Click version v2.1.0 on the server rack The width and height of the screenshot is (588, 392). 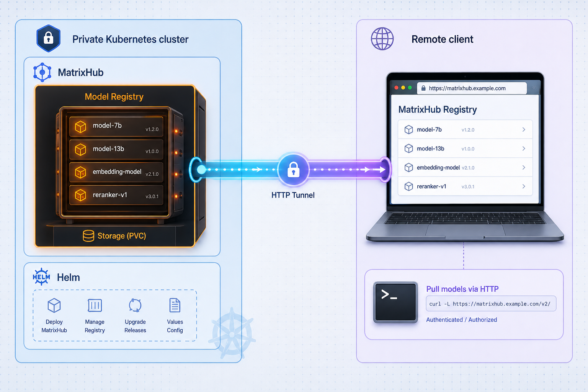[152, 174]
